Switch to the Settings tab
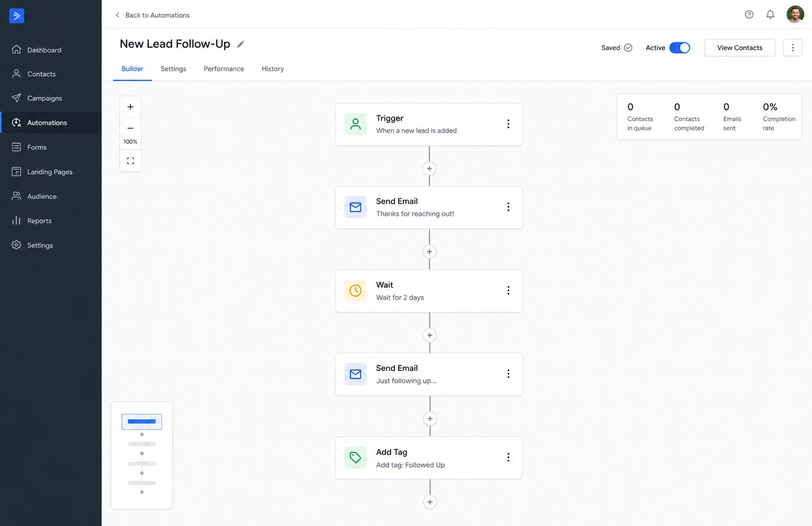 click(174, 69)
